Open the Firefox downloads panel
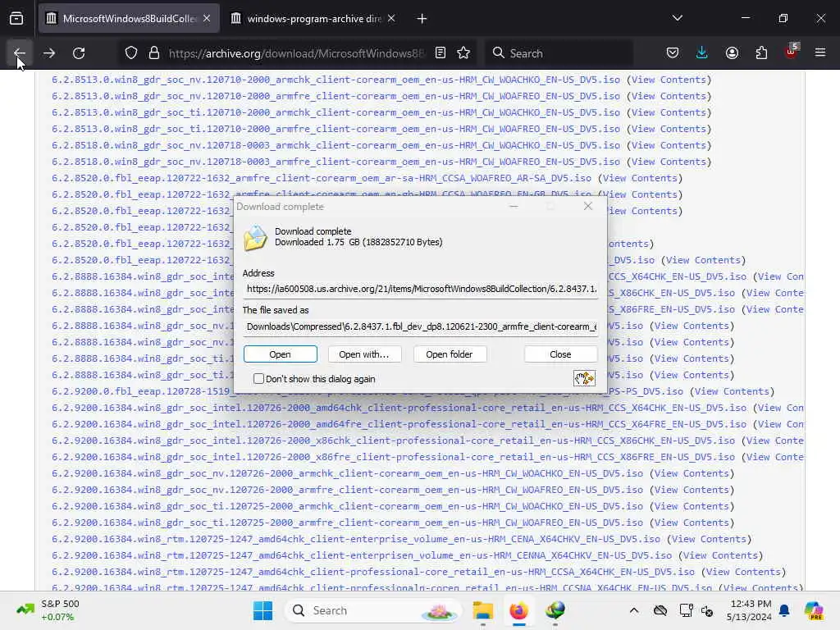 click(702, 53)
